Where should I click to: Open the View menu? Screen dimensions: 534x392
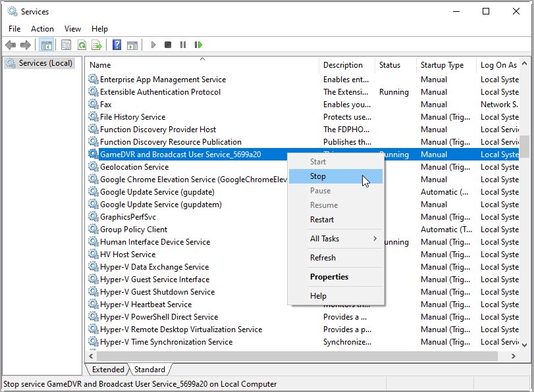72,29
